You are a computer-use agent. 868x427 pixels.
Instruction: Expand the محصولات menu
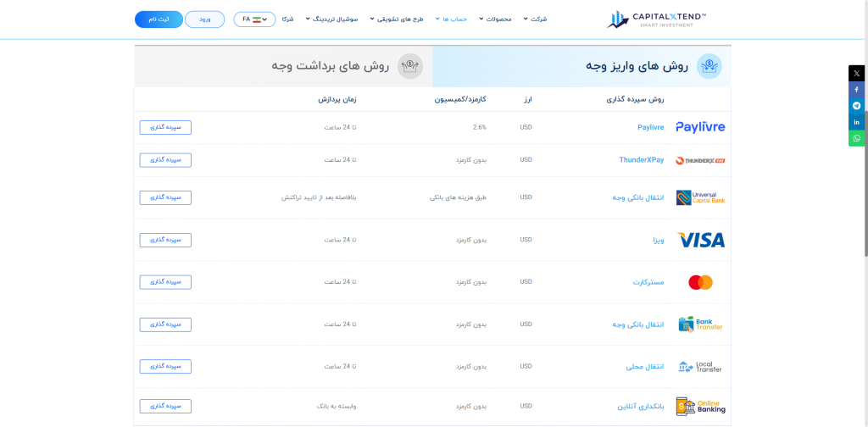point(495,19)
